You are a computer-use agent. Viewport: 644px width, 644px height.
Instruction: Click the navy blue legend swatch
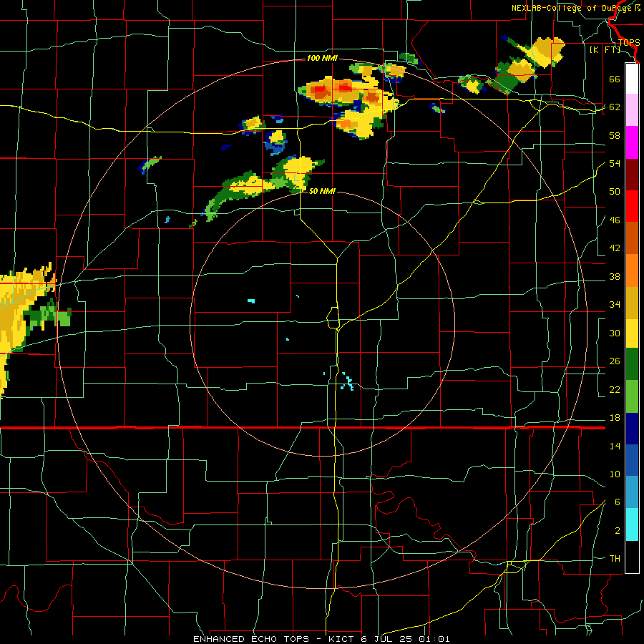pos(632,429)
